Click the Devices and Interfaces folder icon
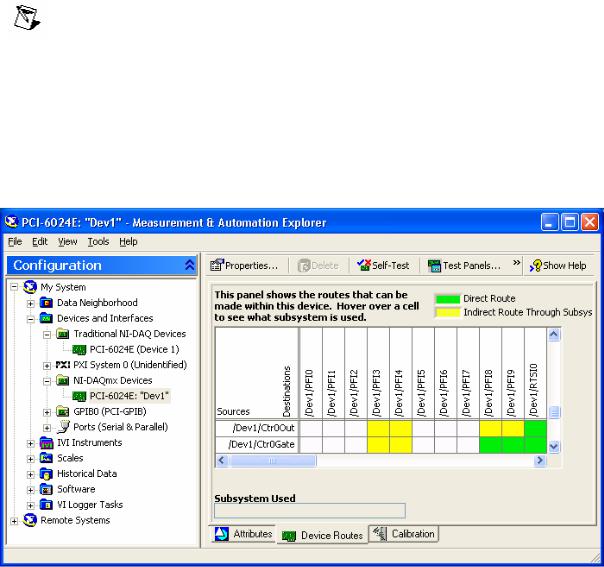This screenshot has width=604, height=567. 46,318
